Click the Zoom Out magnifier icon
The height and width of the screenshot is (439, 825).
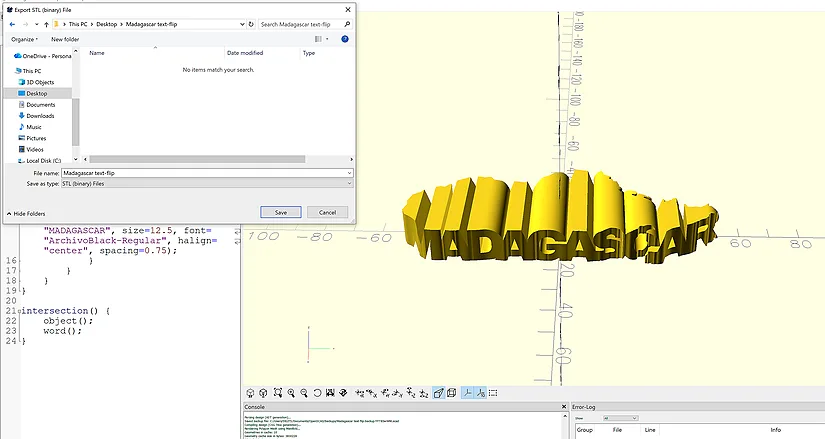(x=304, y=393)
